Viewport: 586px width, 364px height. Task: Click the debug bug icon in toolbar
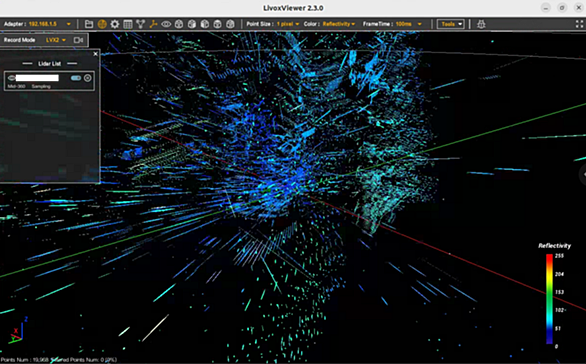tap(481, 24)
